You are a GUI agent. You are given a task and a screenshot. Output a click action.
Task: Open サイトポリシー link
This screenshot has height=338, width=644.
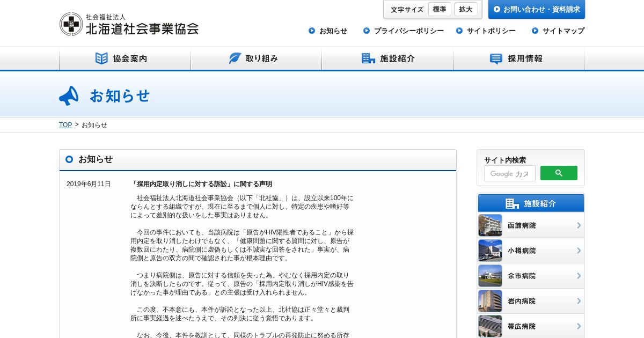click(491, 31)
